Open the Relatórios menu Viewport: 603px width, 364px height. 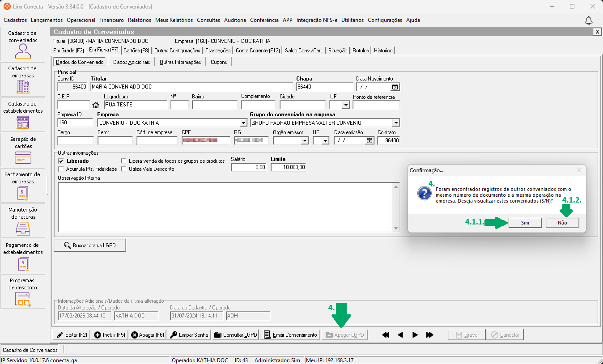140,20
